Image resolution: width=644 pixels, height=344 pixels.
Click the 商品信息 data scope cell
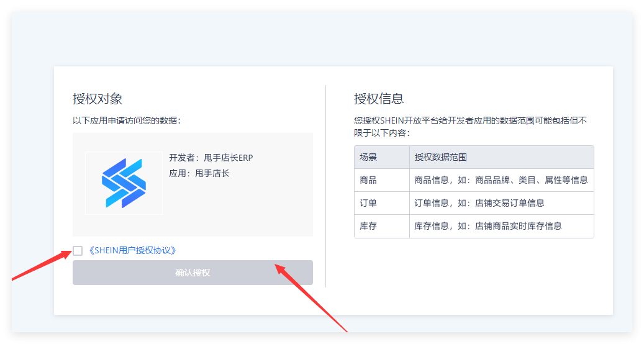(x=502, y=180)
